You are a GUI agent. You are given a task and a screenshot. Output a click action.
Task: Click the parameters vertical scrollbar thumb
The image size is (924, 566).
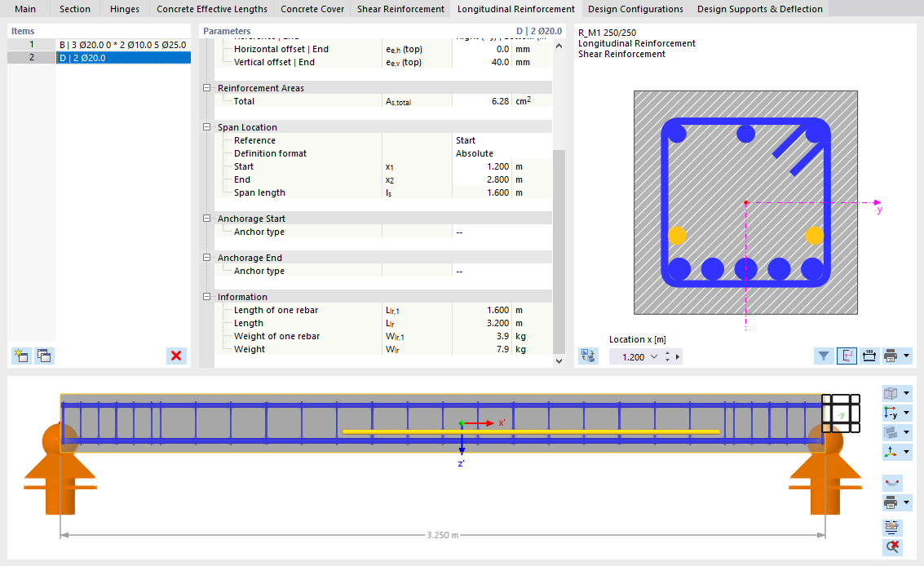[x=559, y=252]
